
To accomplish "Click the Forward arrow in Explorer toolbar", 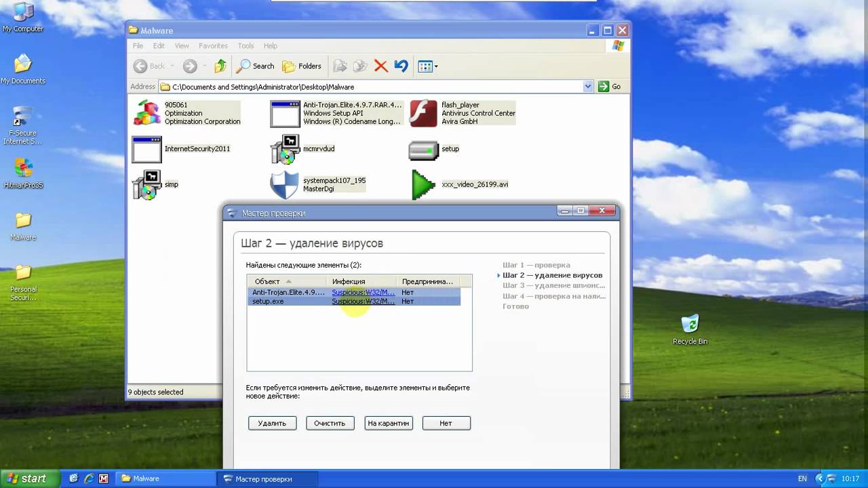I will tap(190, 66).
